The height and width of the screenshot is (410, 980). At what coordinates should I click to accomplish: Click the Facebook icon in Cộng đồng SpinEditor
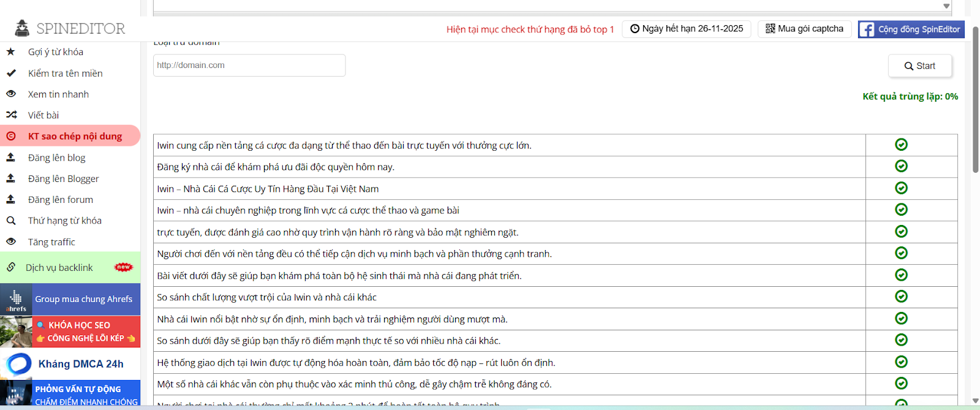pos(867,29)
